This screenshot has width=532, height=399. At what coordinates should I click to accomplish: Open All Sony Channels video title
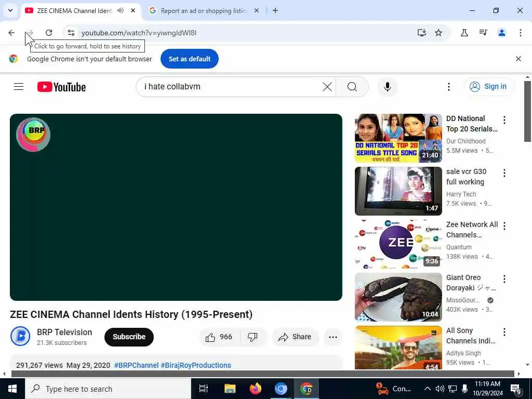pos(471,336)
